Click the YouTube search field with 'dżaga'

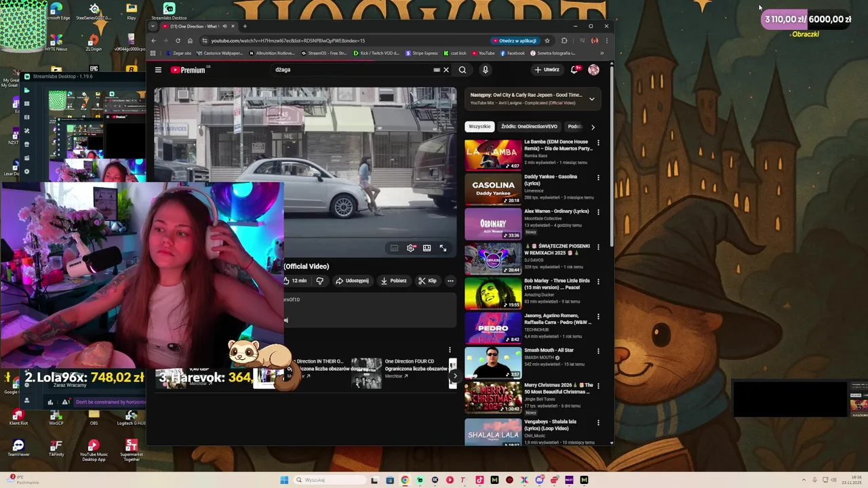point(353,70)
